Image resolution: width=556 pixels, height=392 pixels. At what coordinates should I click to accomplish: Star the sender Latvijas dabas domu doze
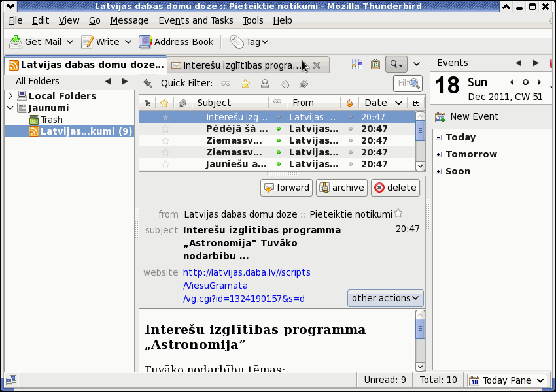point(398,213)
